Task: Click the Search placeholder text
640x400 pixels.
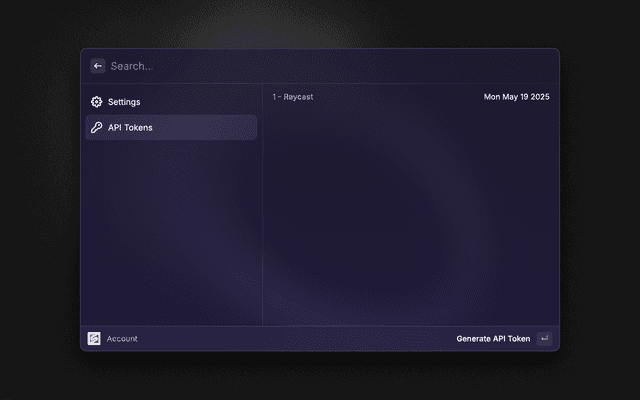Action: coord(132,66)
